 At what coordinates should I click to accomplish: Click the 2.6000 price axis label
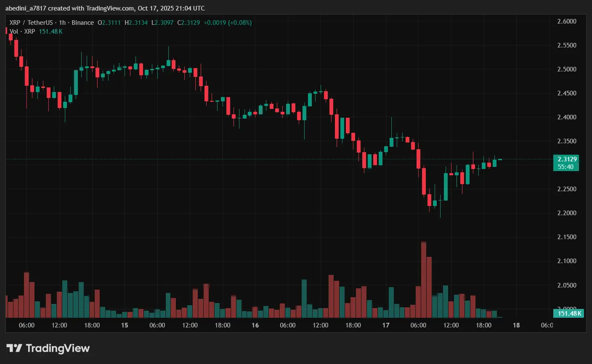566,21
